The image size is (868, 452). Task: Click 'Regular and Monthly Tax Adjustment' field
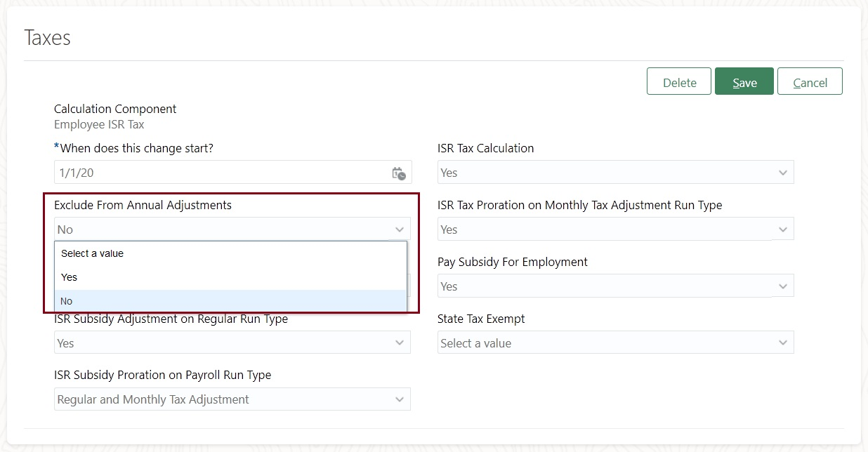[x=221, y=399]
